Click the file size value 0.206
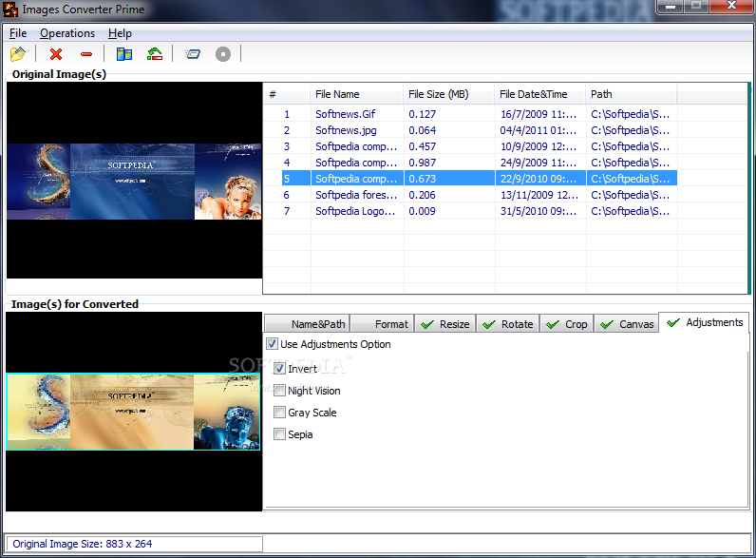Image resolution: width=756 pixels, height=558 pixels. point(423,195)
